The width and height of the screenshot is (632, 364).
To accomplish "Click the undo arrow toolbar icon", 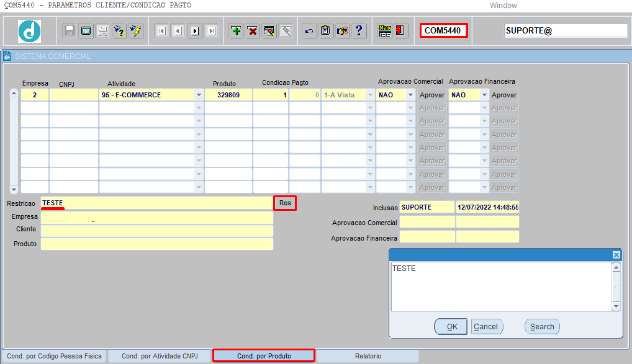I will click(x=309, y=30).
